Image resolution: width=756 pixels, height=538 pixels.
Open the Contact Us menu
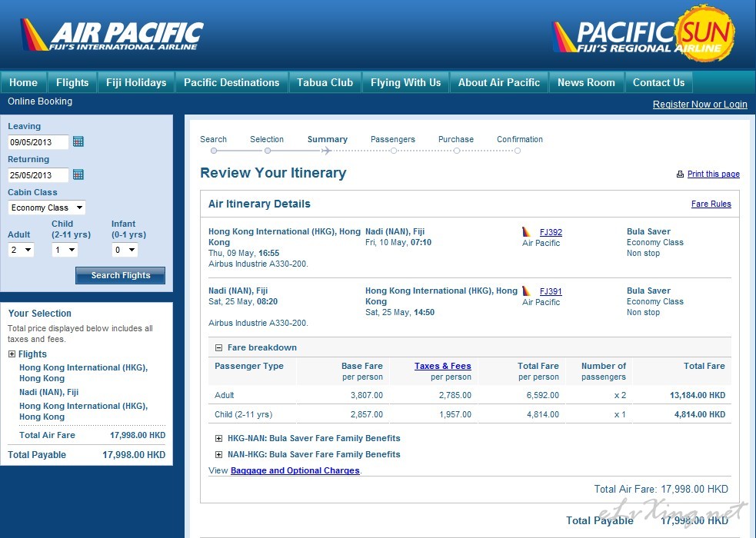[x=658, y=82]
